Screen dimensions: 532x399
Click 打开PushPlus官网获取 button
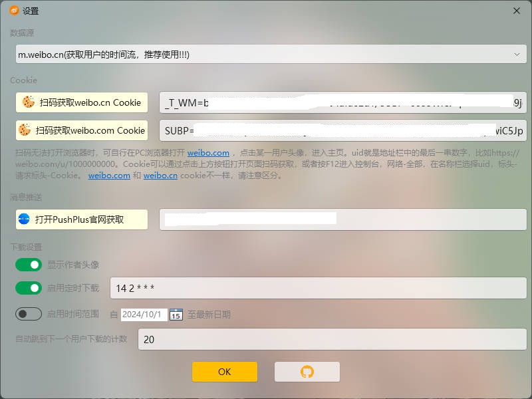point(82,219)
